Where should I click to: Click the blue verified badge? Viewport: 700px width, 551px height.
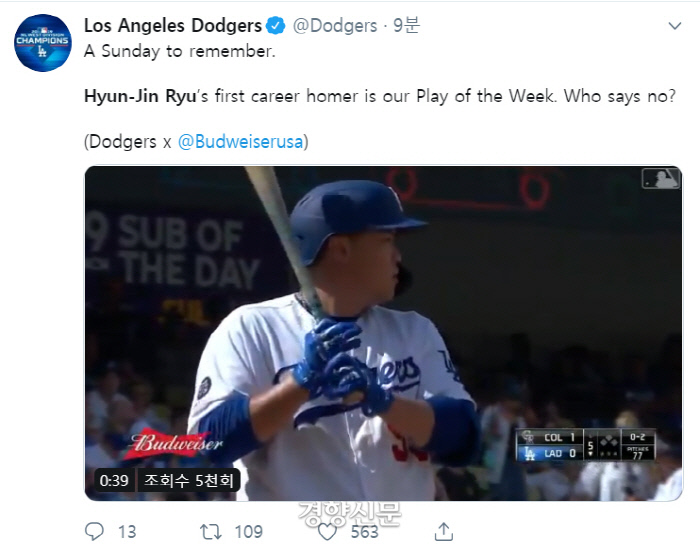click(277, 25)
